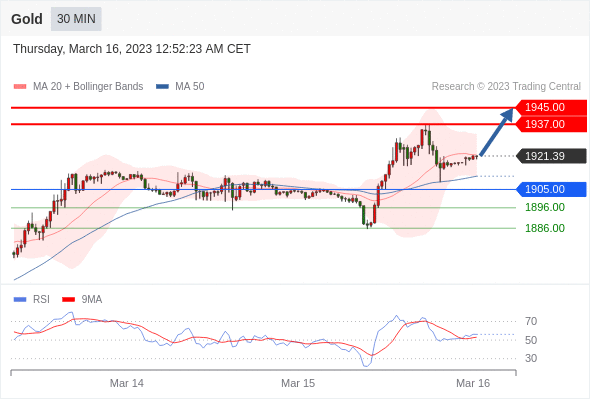Click the 1896.00 support level label
The height and width of the screenshot is (400, 590).
point(545,207)
